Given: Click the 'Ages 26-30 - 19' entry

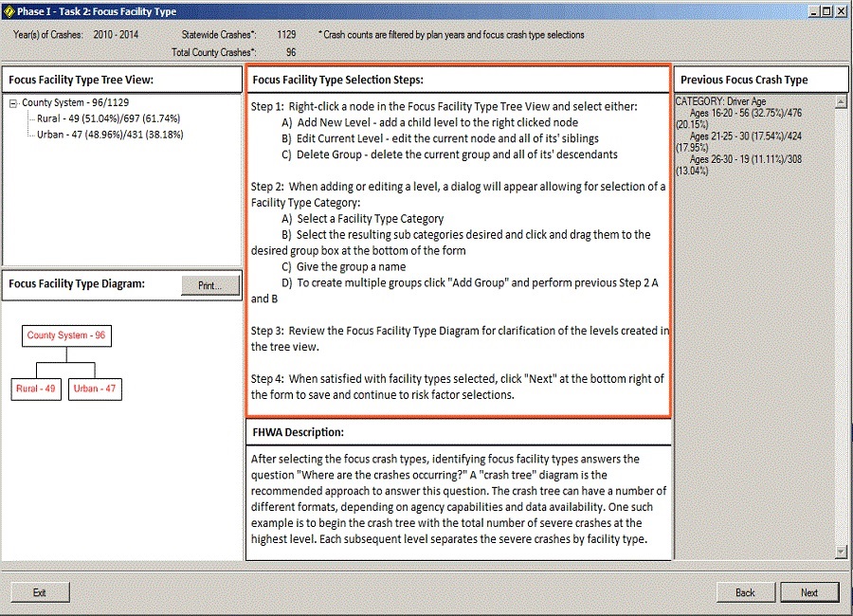Looking at the screenshot, I should 738,165.
